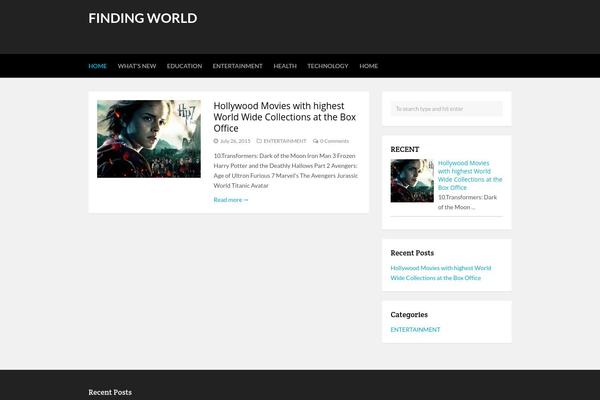Viewport: 600px width, 400px height.
Task: Go to the EDUCATION section
Action: (x=184, y=66)
